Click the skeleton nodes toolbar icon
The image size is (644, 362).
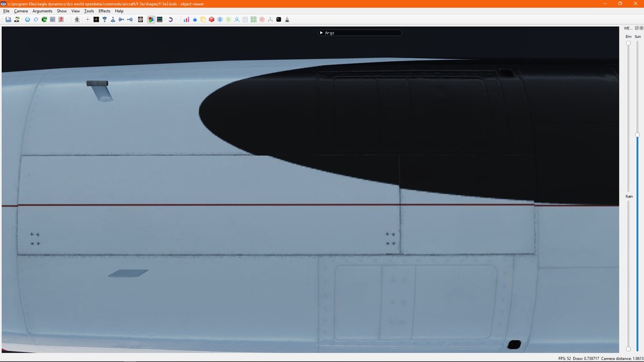coord(236,19)
